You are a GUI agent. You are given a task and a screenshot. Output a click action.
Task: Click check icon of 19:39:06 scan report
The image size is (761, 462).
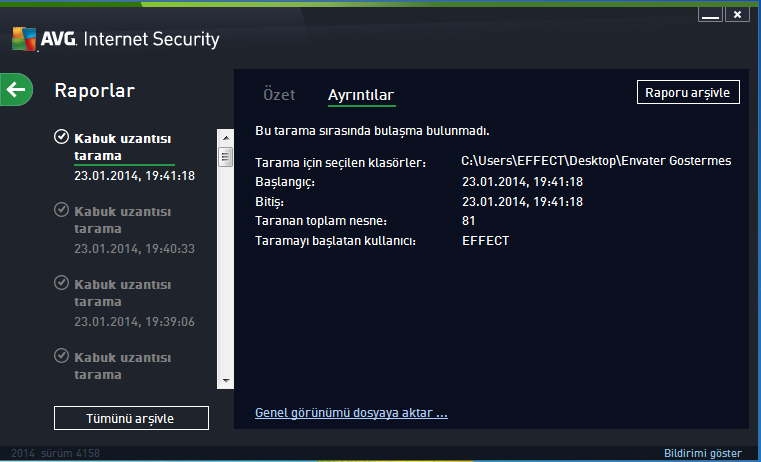coord(61,282)
